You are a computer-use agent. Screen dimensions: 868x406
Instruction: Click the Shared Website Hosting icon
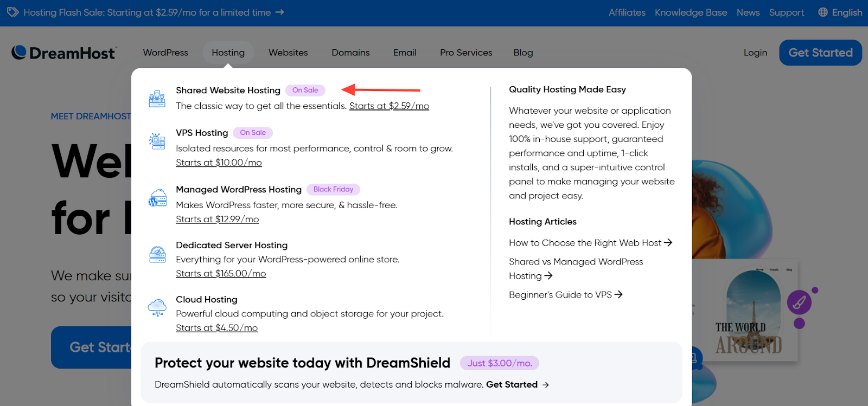[157, 99]
